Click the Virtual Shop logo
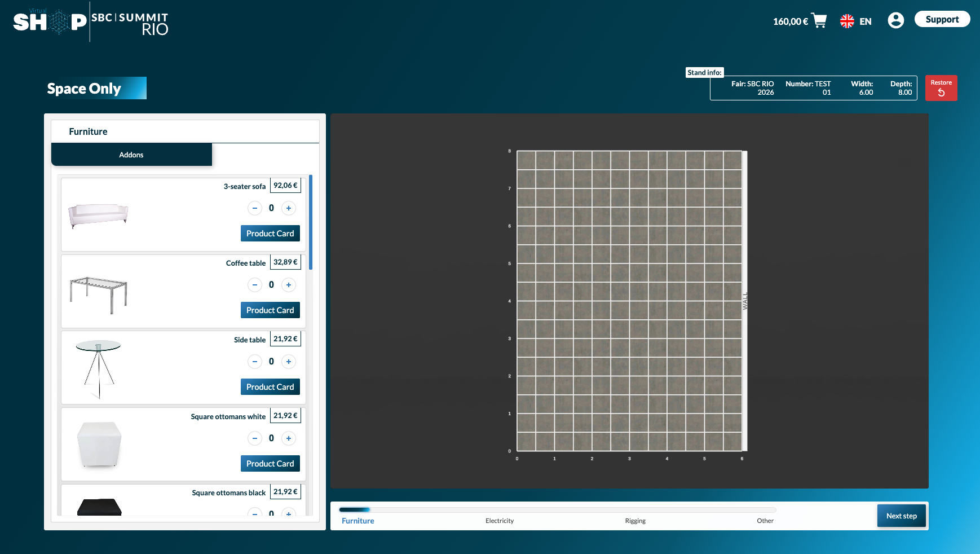Viewport: 980px width, 554px height. (x=50, y=22)
